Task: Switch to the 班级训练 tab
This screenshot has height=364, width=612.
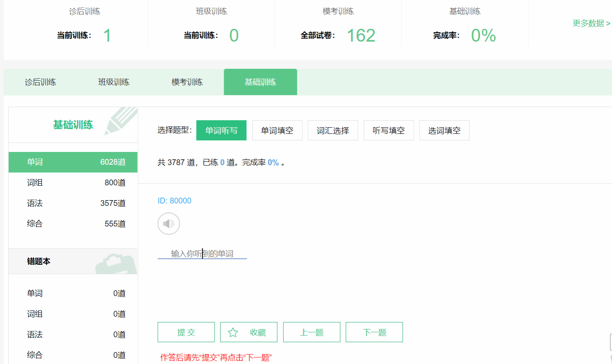Action: [114, 82]
